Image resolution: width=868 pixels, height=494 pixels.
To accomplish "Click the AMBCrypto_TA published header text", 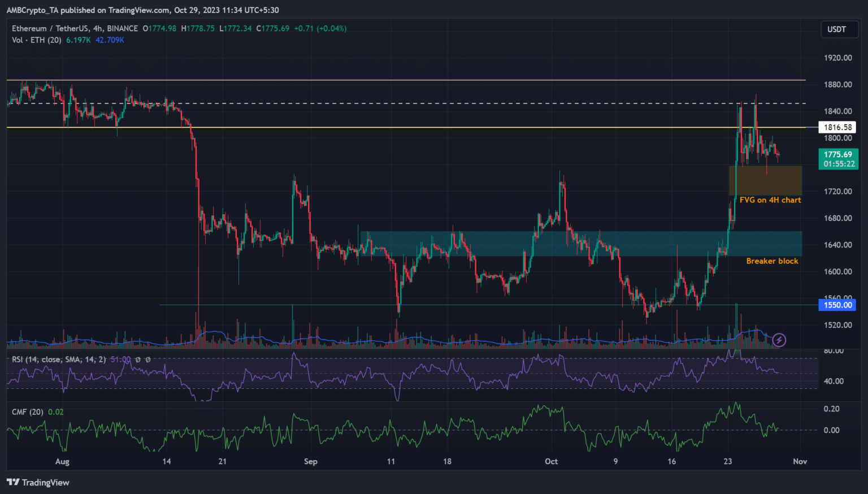I will click(x=142, y=10).
